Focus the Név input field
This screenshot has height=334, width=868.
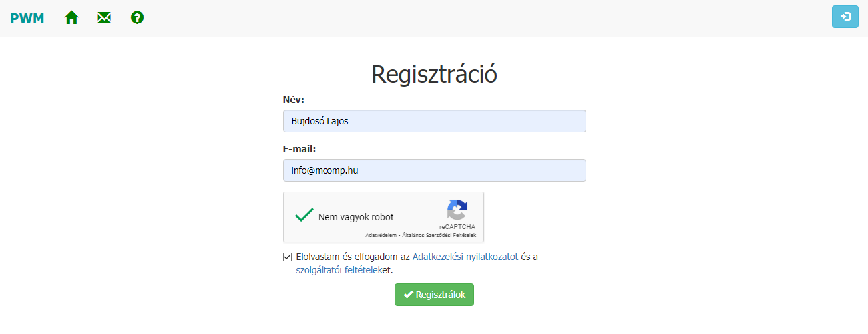[434, 121]
